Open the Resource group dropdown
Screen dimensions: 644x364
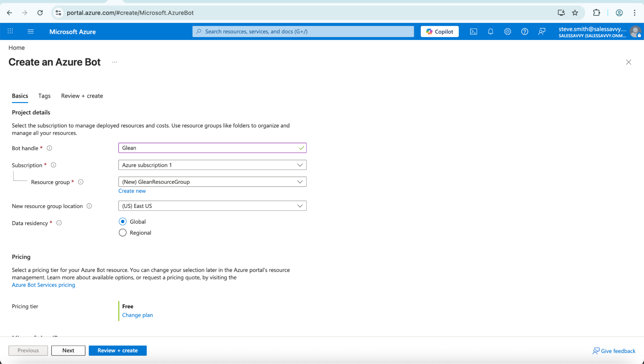tap(212, 182)
